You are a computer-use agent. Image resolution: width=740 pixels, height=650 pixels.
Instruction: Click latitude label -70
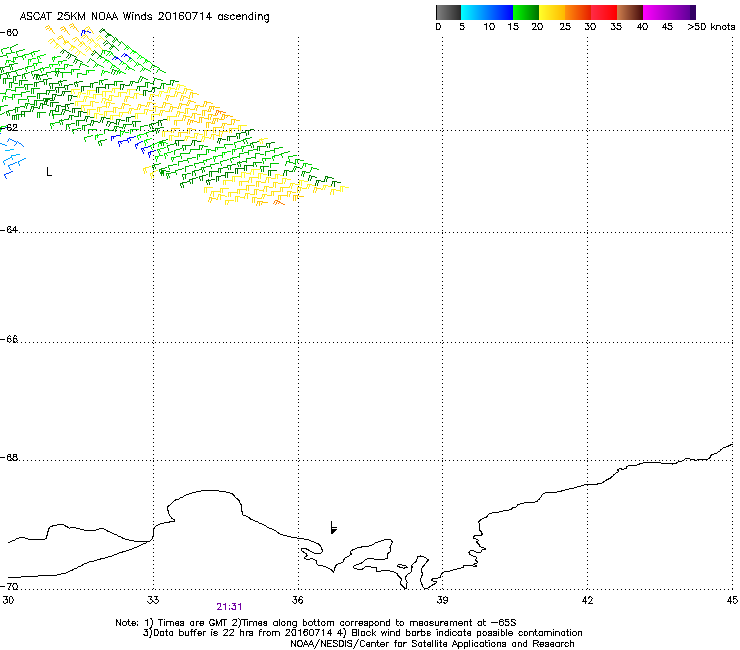[9, 586]
